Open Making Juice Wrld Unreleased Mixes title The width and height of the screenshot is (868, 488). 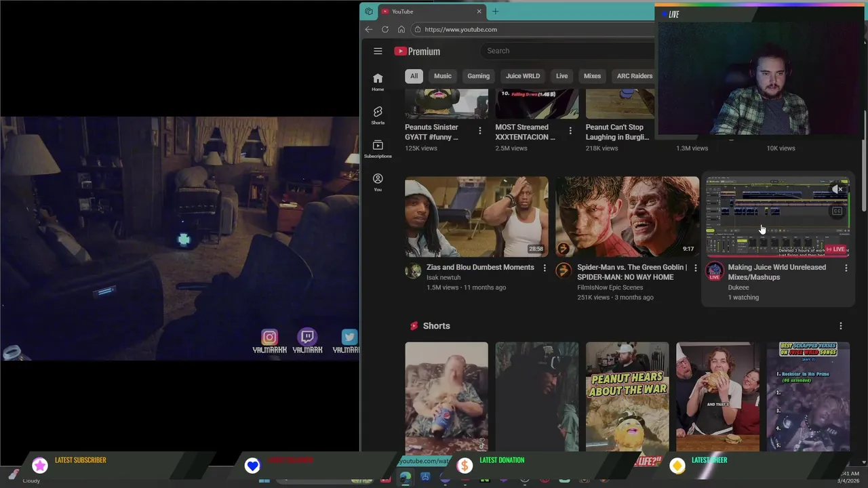click(x=776, y=272)
